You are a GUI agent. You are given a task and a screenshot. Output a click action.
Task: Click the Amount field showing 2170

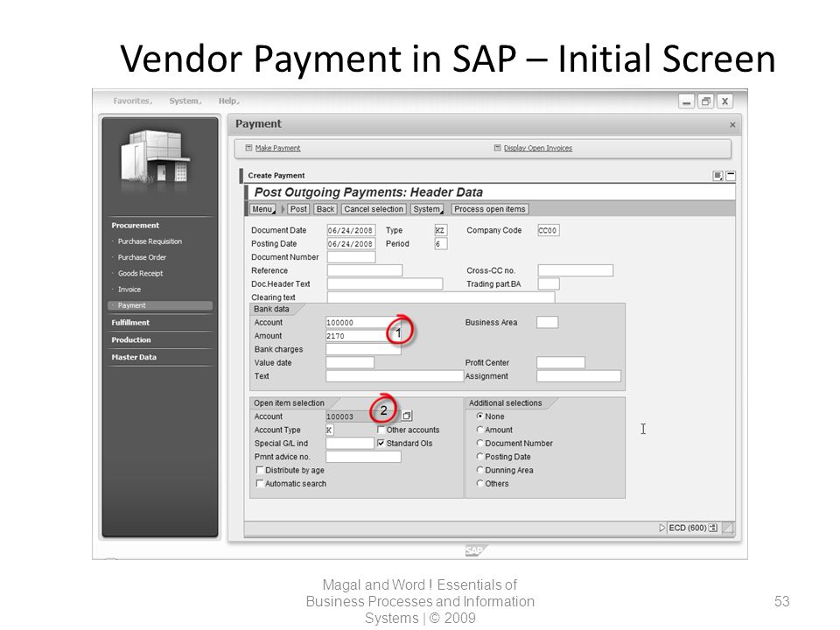click(363, 336)
